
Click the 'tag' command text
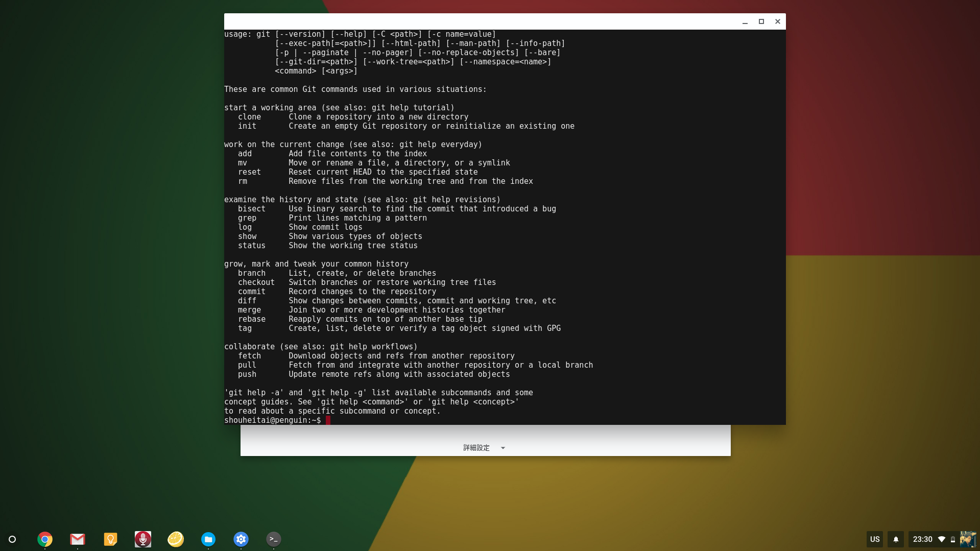click(x=245, y=328)
